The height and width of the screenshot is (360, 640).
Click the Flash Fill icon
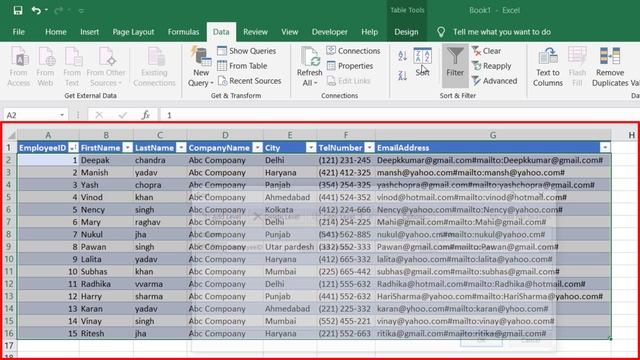click(x=577, y=67)
